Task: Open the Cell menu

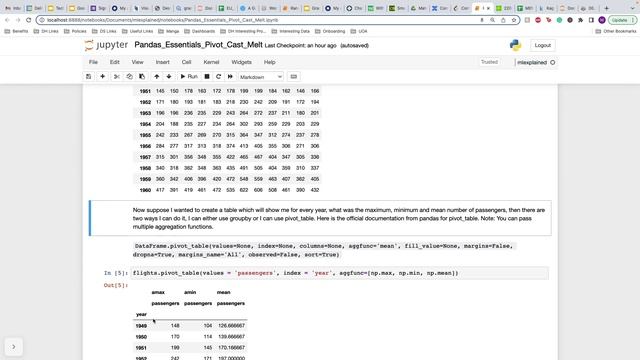Action: pyautogui.click(x=187, y=62)
